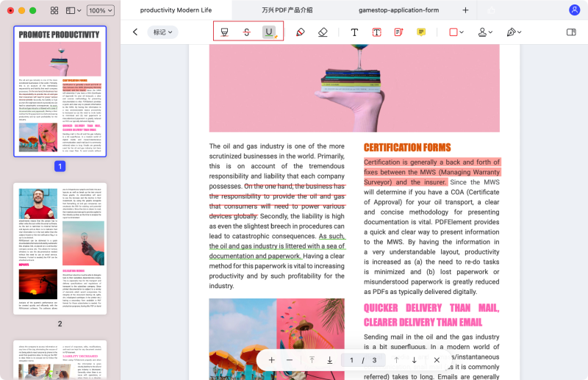Switch to the 万兴 PDF产品介绍 tab
This screenshot has height=380, width=588.
pyautogui.click(x=287, y=10)
